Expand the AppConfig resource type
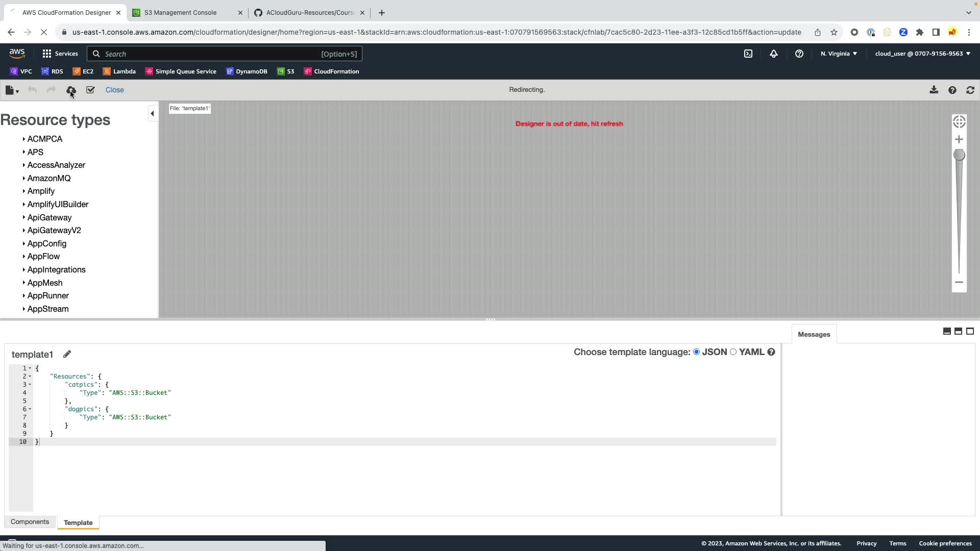 click(x=46, y=243)
